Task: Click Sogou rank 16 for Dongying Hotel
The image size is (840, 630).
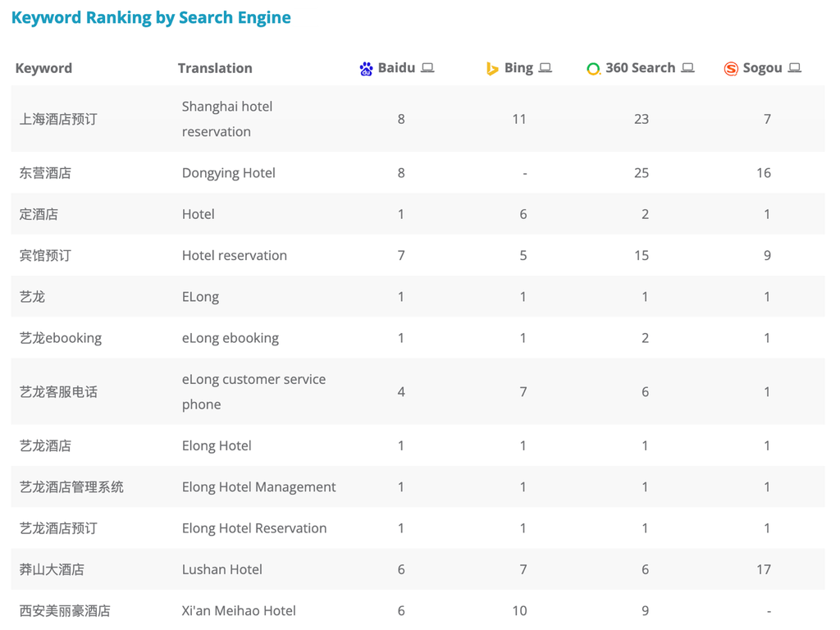Action: point(764,173)
